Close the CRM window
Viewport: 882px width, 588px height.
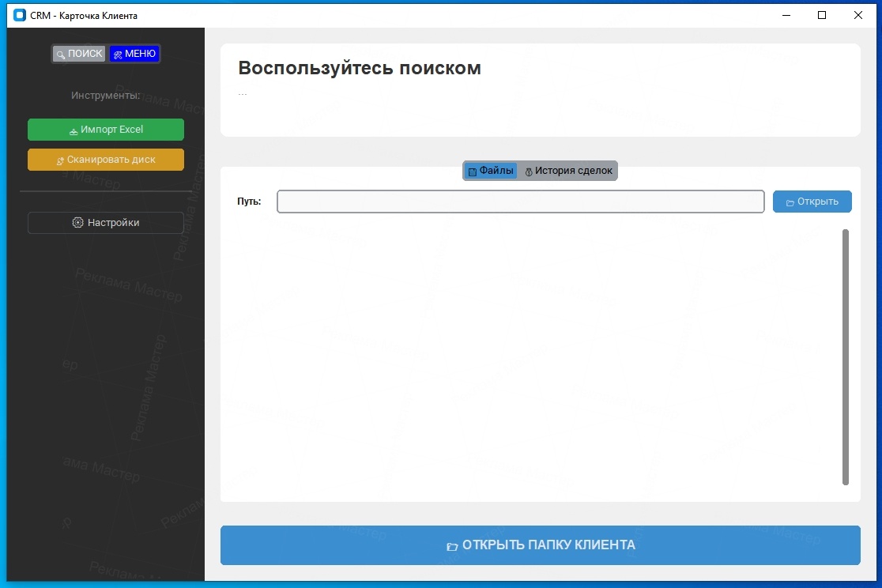tap(857, 15)
